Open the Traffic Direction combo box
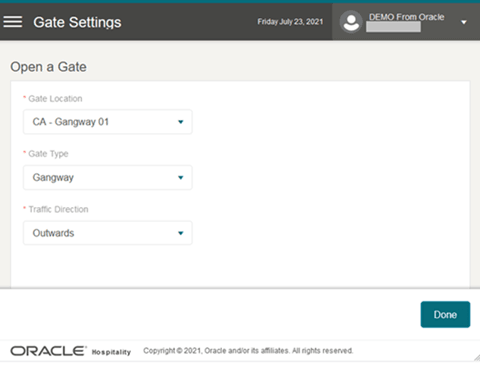 coord(108,233)
